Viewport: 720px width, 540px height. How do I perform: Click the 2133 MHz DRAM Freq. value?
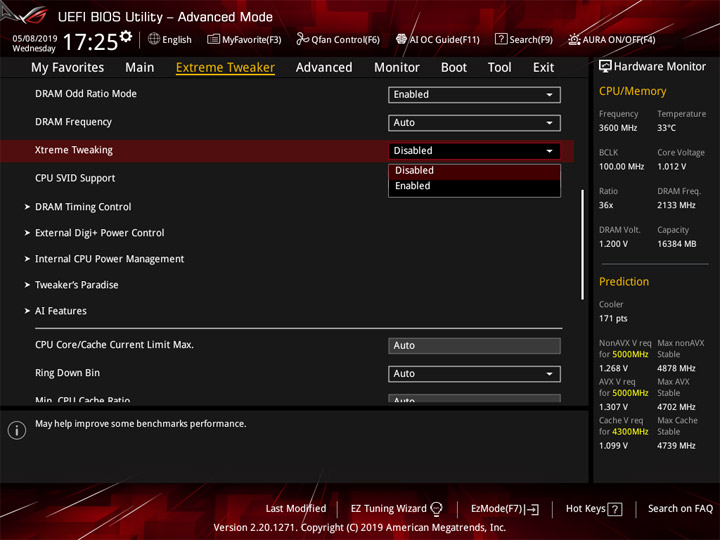click(x=676, y=205)
